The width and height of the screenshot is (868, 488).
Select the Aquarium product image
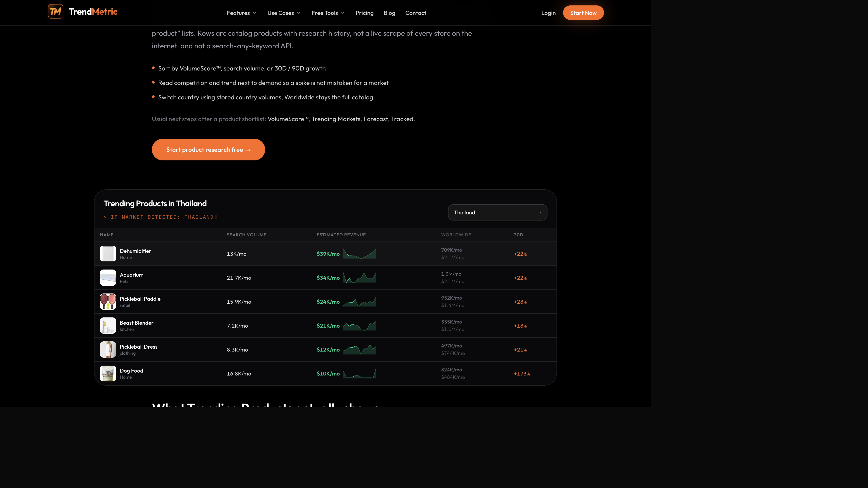pyautogui.click(x=108, y=277)
